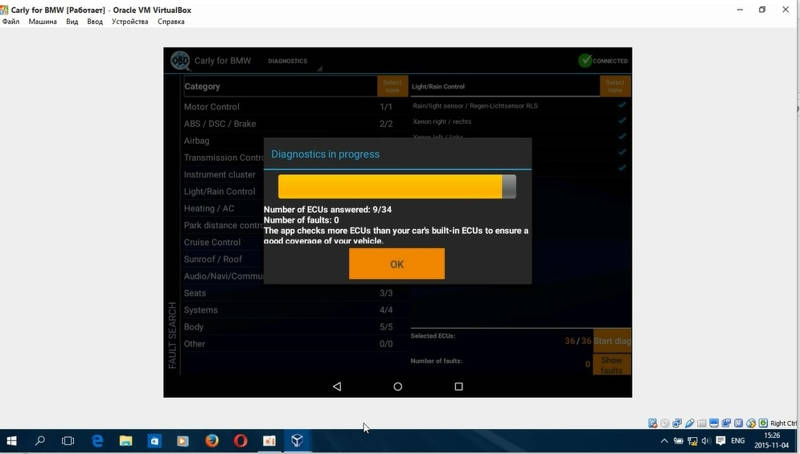Open Microsoft Edge from the taskbar
800x454 pixels.
point(98,440)
